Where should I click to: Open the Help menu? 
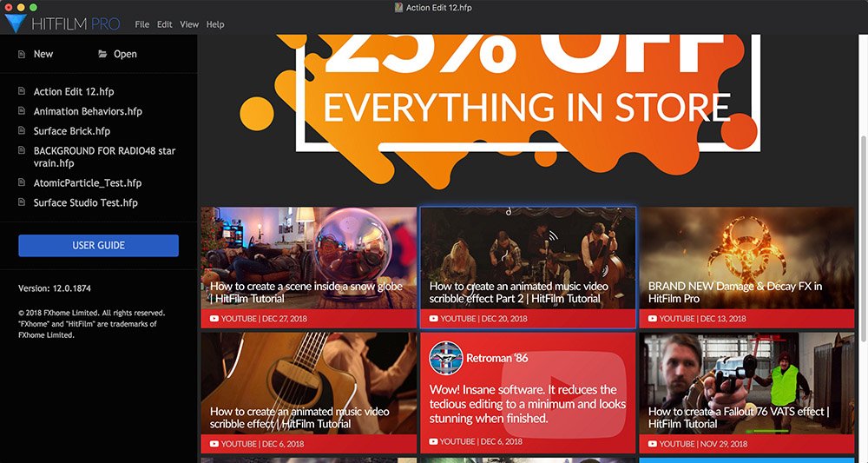(x=214, y=24)
